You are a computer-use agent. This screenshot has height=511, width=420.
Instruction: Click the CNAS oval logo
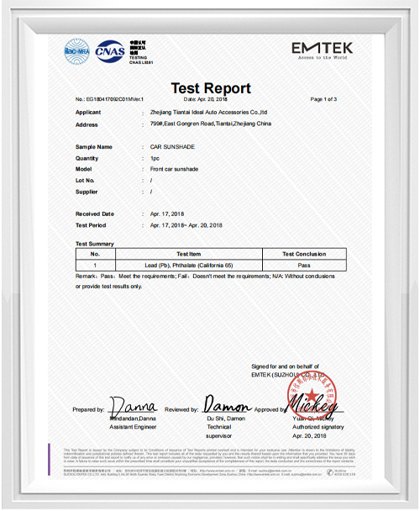pos(110,51)
